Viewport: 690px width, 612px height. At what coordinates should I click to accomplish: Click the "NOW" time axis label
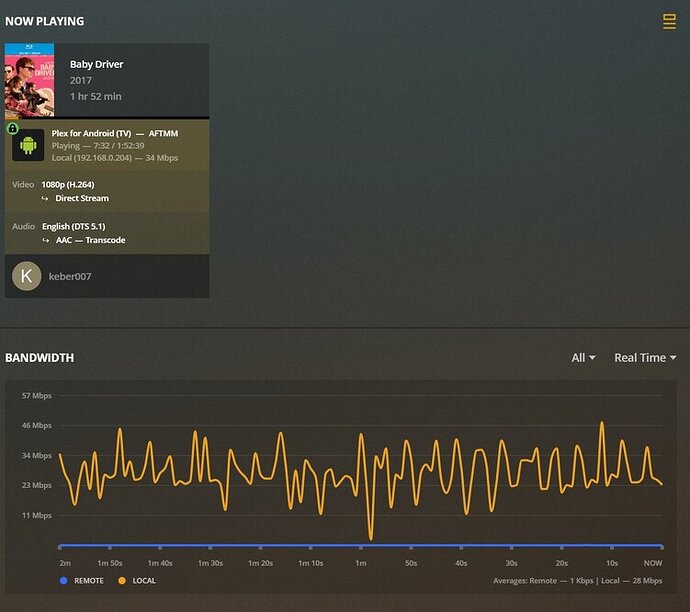coord(653,563)
